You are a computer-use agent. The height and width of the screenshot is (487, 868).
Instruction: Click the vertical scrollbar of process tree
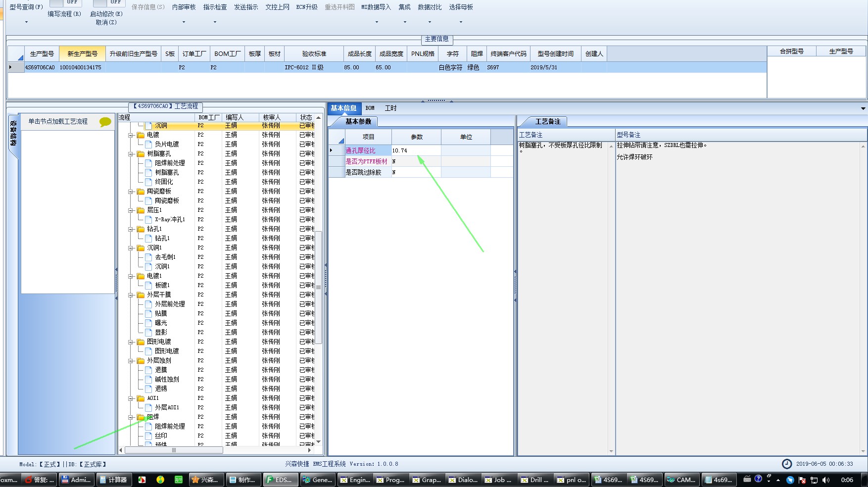[319, 287]
